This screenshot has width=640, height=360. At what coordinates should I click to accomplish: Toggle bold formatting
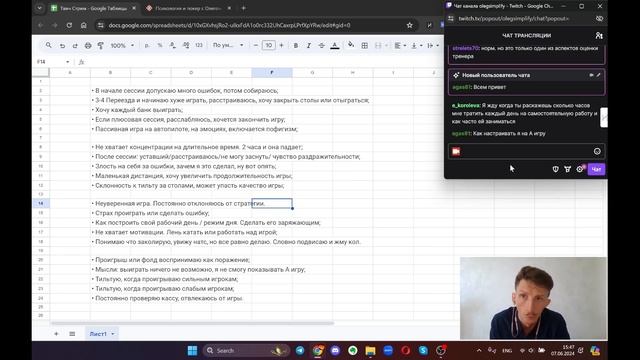[296, 45]
